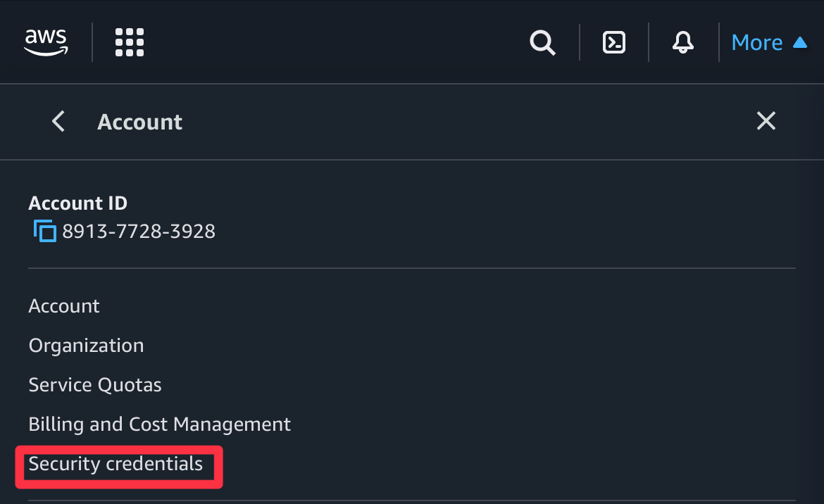
Task: Close the Account panel with the X
Action: point(766,121)
